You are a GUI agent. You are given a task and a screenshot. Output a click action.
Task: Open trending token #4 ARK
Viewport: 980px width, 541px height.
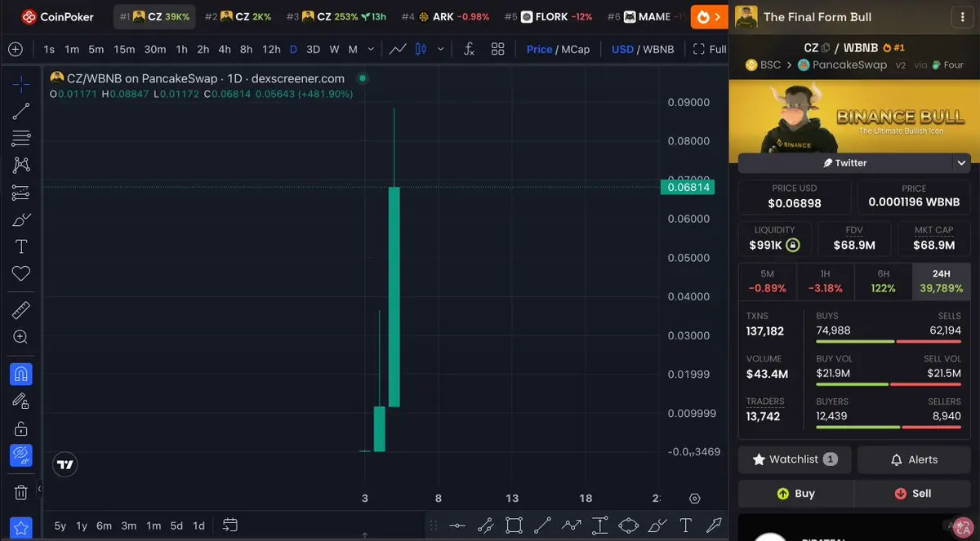(x=446, y=16)
